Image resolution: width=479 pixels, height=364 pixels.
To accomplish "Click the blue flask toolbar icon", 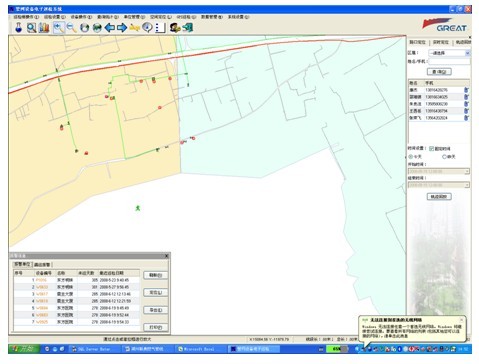I will tap(18, 28).
